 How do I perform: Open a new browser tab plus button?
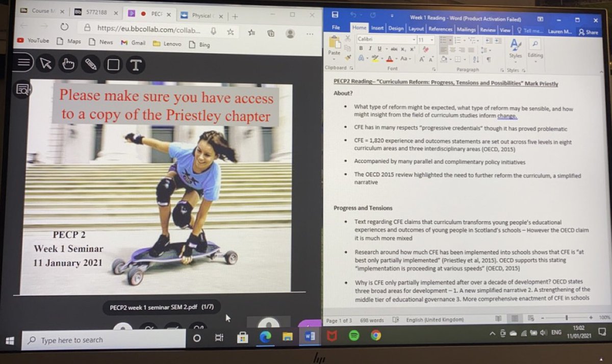(235, 16)
